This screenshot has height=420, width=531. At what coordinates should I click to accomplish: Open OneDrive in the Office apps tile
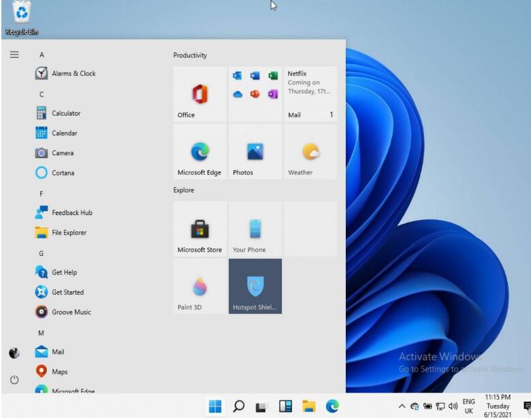pyautogui.click(x=238, y=94)
